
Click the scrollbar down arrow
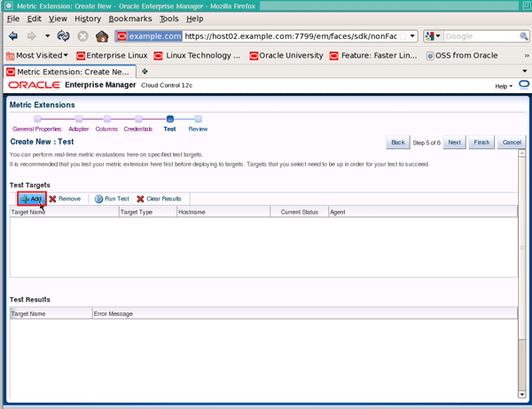[x=522, y=395]
